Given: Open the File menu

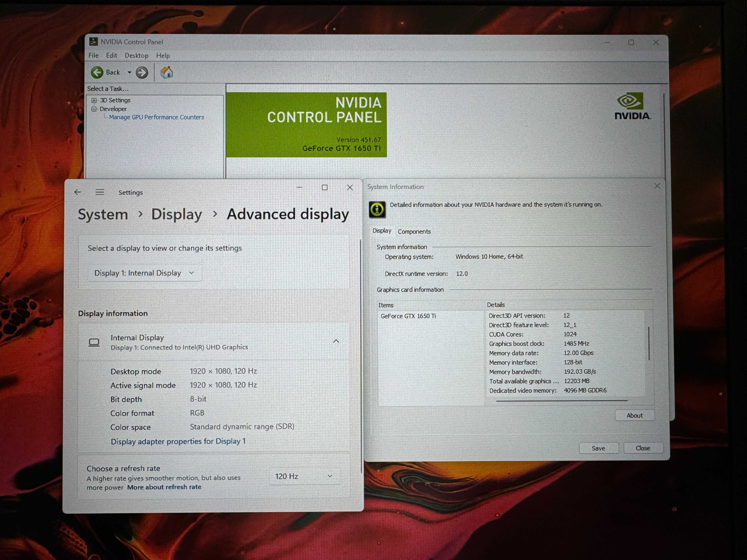Looking at the screenshot, I should [94, 55].
